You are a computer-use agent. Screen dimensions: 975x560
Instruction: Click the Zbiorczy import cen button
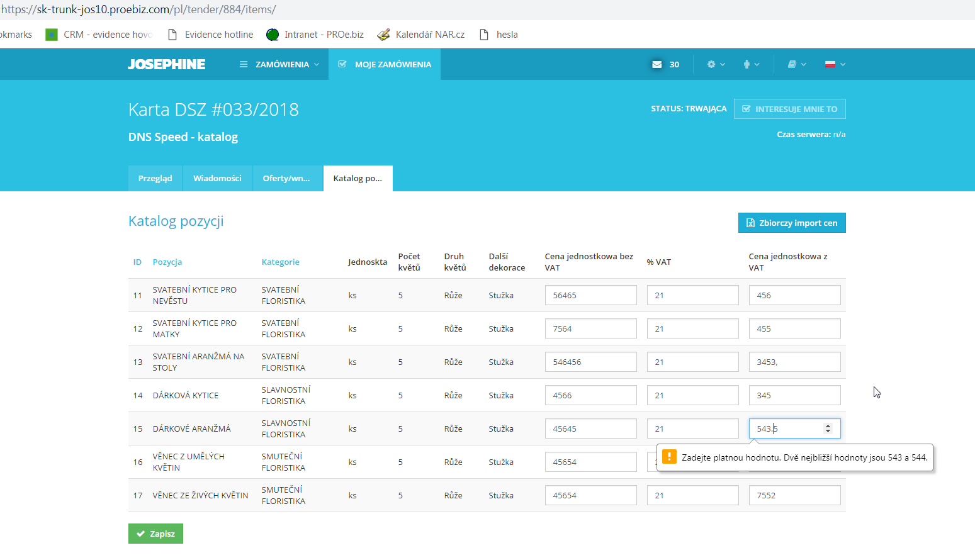coord(791,223)
